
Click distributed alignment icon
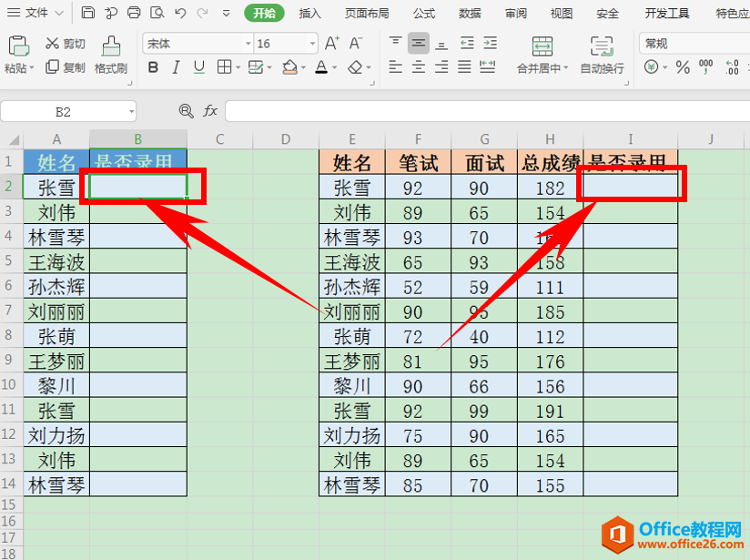487,66
